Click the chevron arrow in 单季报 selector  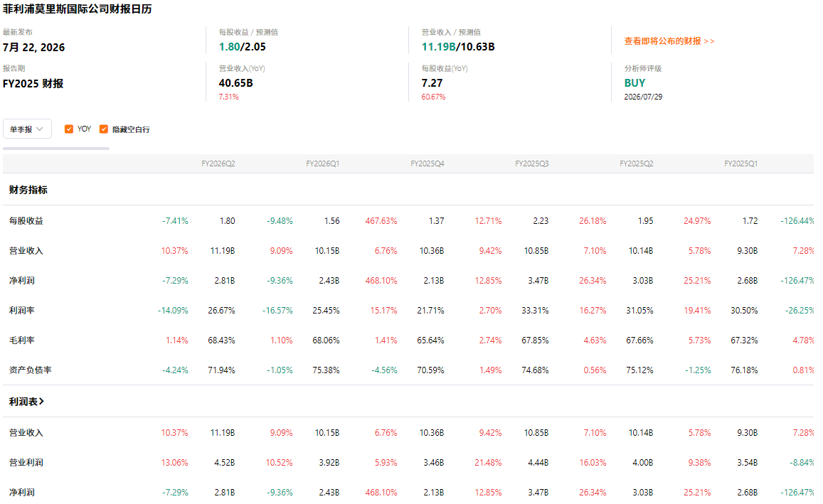(x=40, y=129)
